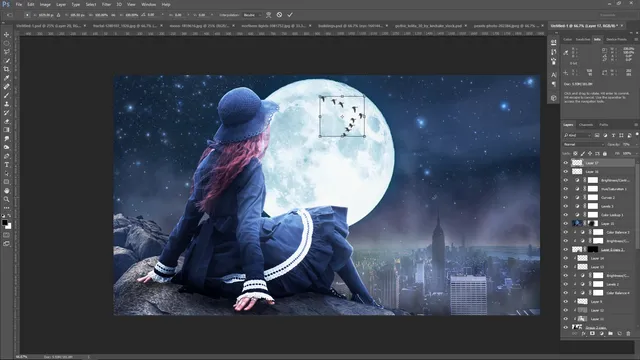Select the Brush tool

click(x=7, y=95)
